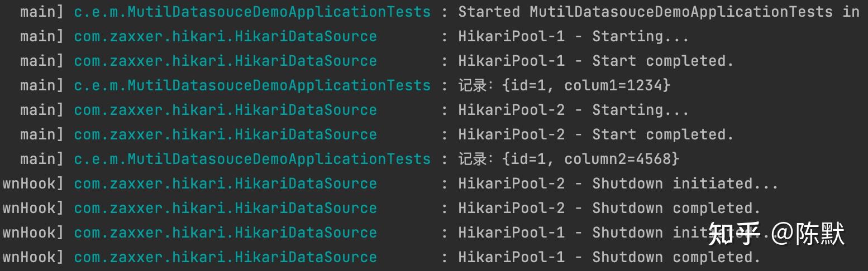Click the HikariDataSource logger beside HikariPool-2 Shutdown initiated
This screenshot has width=868, height=271.
[x=225, y=183]
